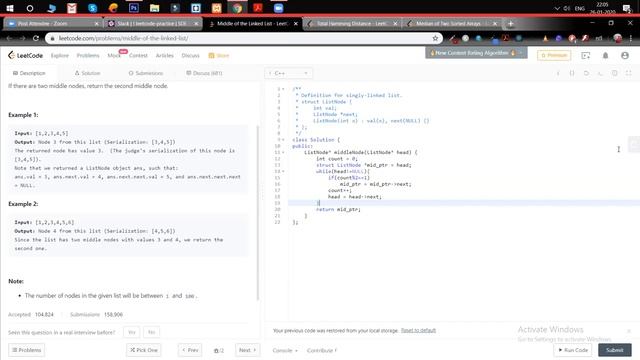The height and width of the screenshot is (360, 640).
Task: Open File Explorer from the taskbar
Action: (x=154, y=8)
